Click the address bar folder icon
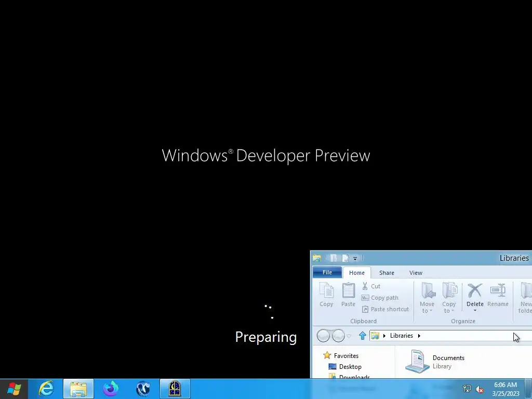 (375, 336)
